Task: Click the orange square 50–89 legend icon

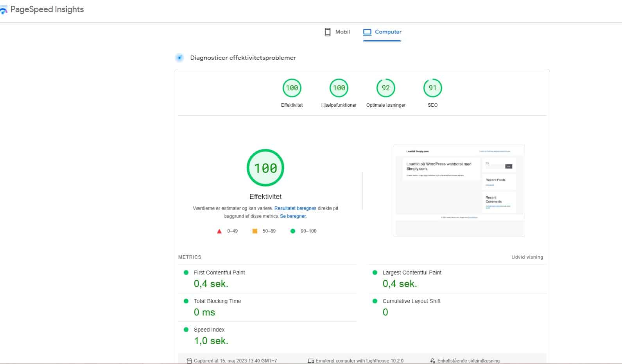Action: 255,231
